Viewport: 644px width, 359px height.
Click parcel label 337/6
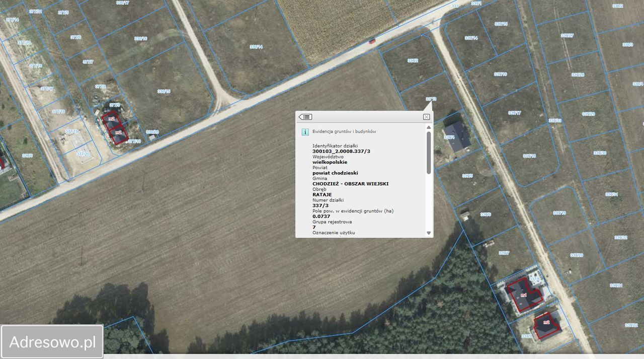tap(486, 214)
